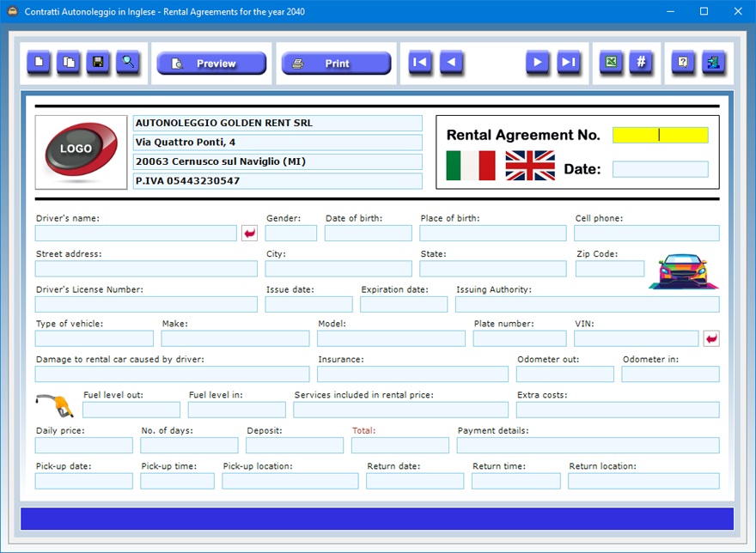
Task: Click the number sign (#) toolbar icon
Action: [x=641, y=63]
